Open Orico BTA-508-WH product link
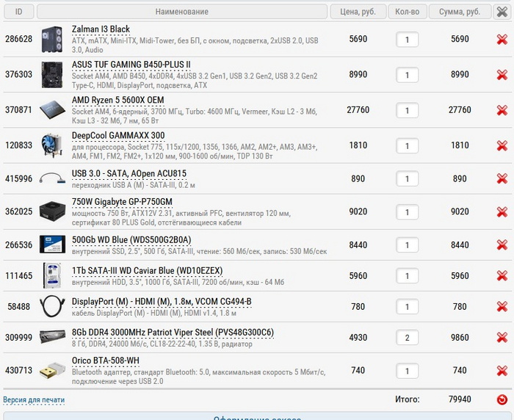The height and width of the screenshot is (420, 514). coord(105,361)
